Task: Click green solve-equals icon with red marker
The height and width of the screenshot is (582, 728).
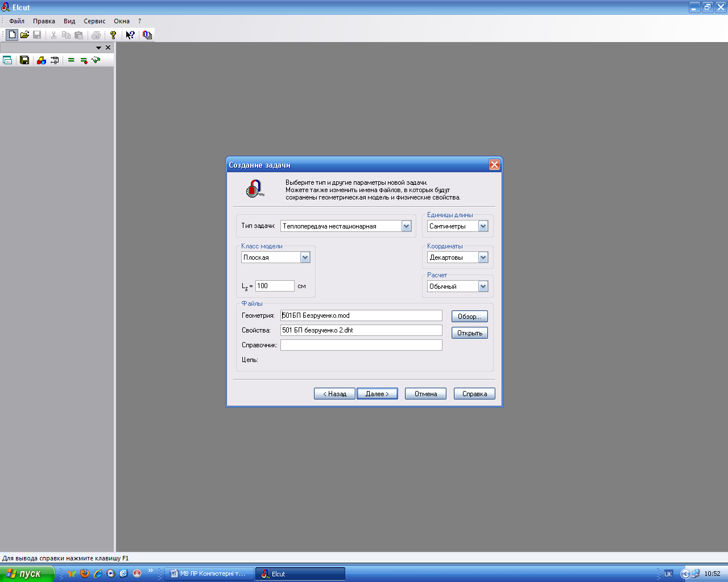Action: 84,60
